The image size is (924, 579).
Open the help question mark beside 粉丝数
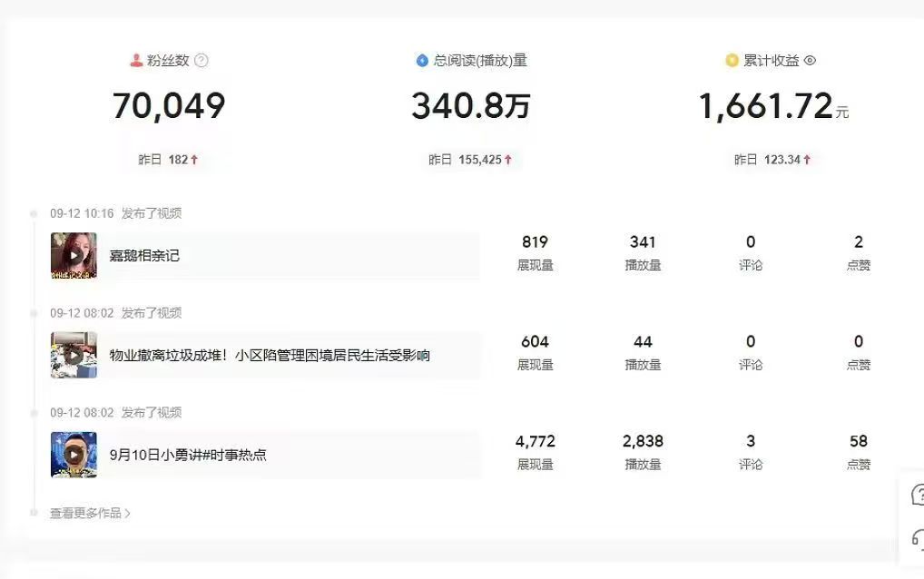(202, 61)
